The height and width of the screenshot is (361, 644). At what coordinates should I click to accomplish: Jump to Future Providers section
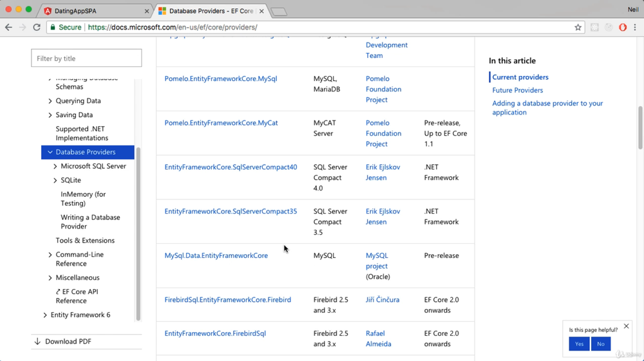coord(517,90)
